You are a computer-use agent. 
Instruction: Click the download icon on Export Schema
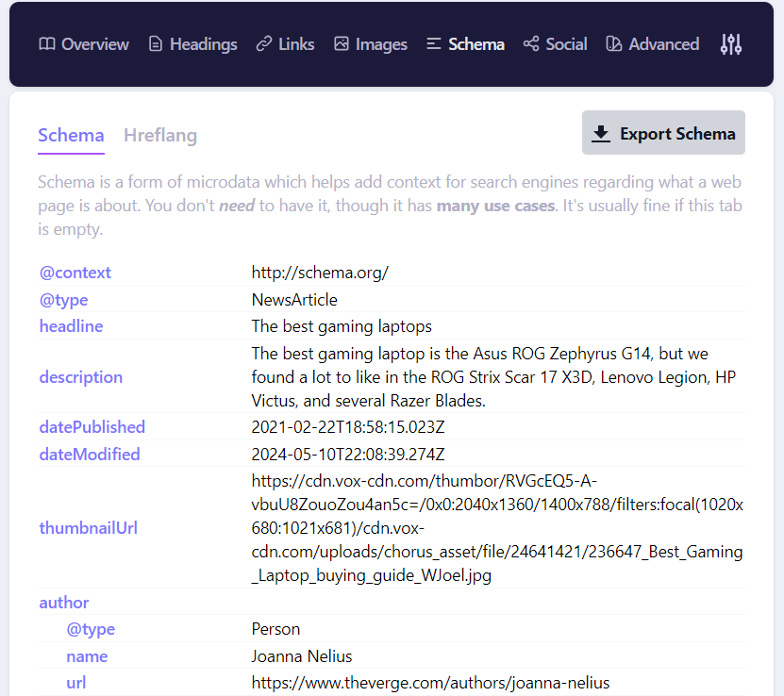coord(600,133)
